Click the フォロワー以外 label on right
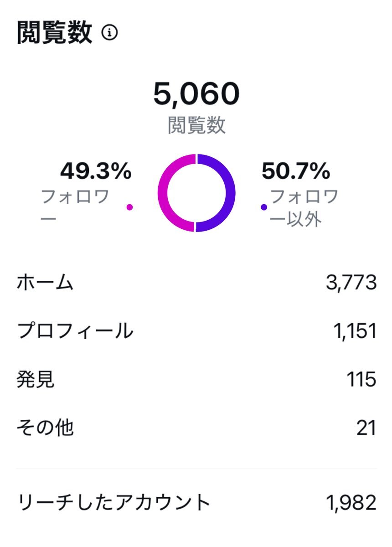This screenshot has width=392, height=547. (304, 207)
